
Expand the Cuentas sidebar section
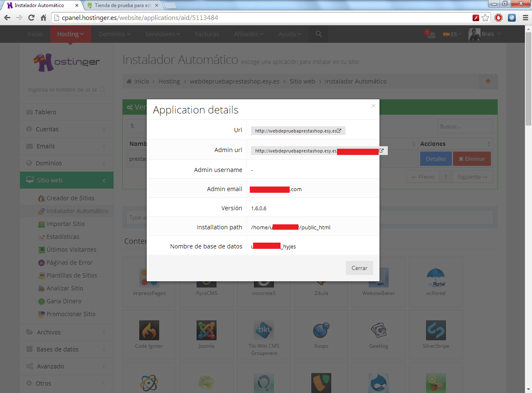pos(66,129)
